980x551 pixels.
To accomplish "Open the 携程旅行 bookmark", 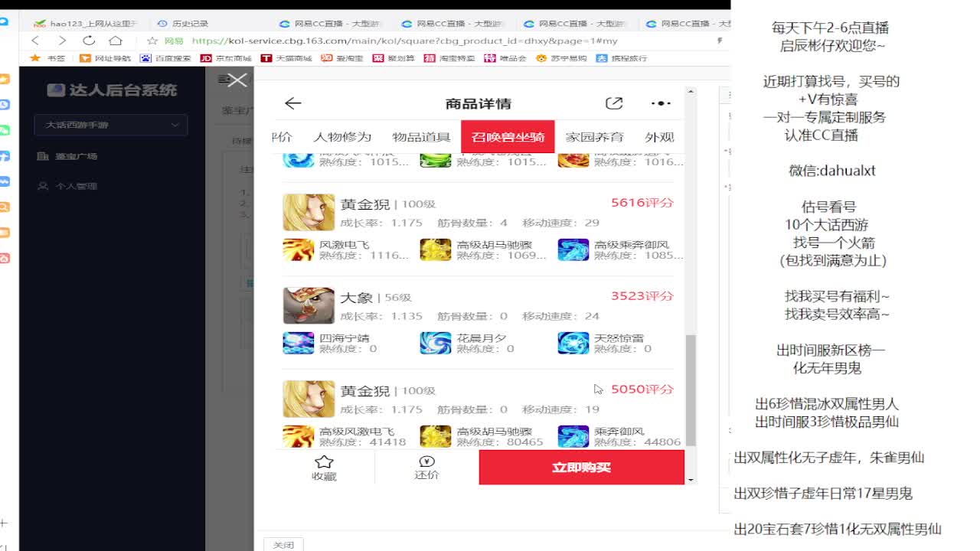I will 622,58.
